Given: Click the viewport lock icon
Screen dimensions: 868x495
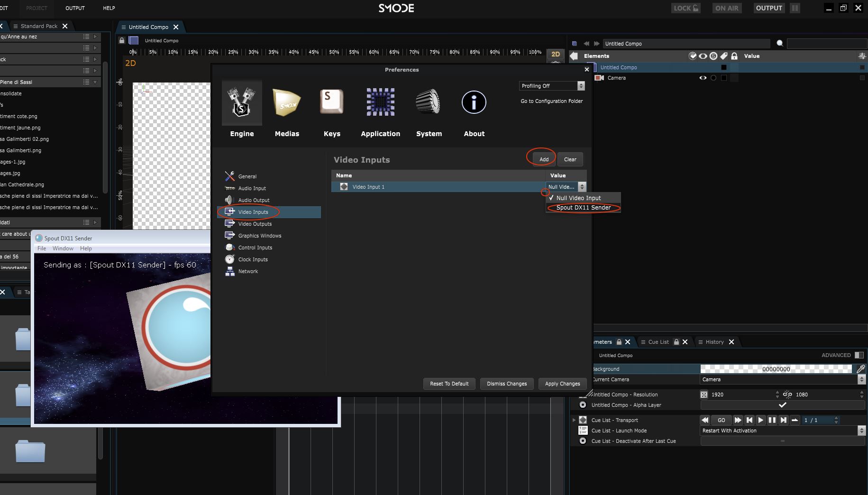Looking at the screenshot, I should pos(122,40).
